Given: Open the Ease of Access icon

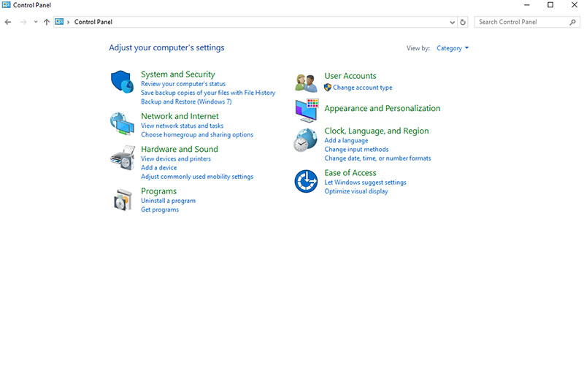Looking at the screenshot, I should [x=306, y=181].
